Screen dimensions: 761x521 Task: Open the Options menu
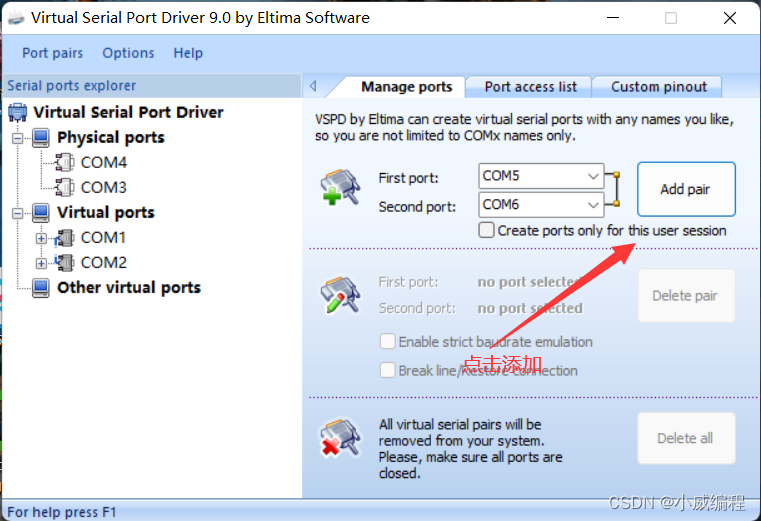click(128, 53)
